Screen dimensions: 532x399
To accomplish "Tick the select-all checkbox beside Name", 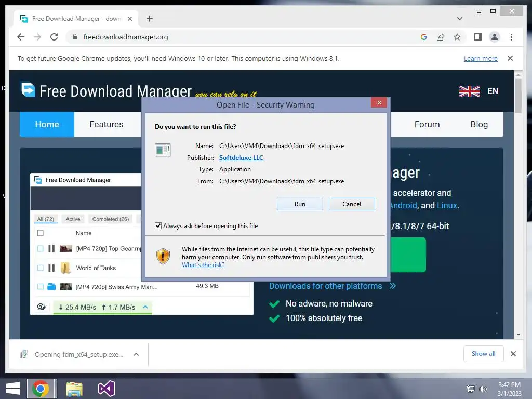I will click(41, 233).
